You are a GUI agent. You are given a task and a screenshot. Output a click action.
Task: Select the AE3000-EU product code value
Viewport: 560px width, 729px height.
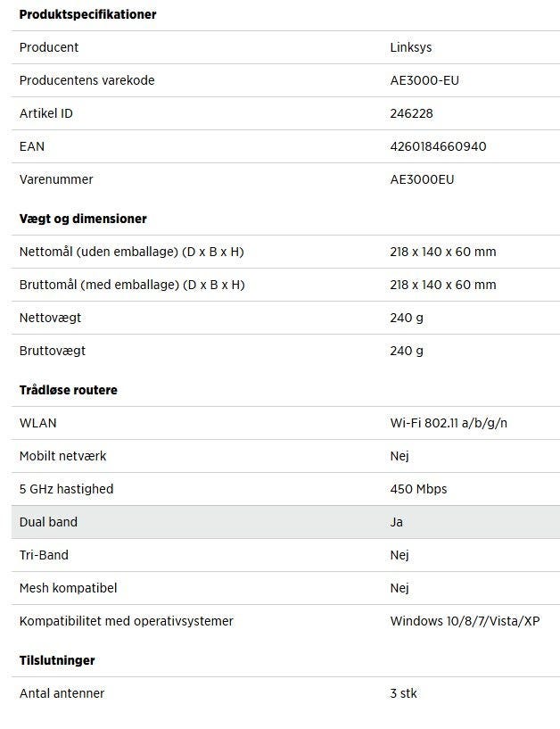pos(424,80)
